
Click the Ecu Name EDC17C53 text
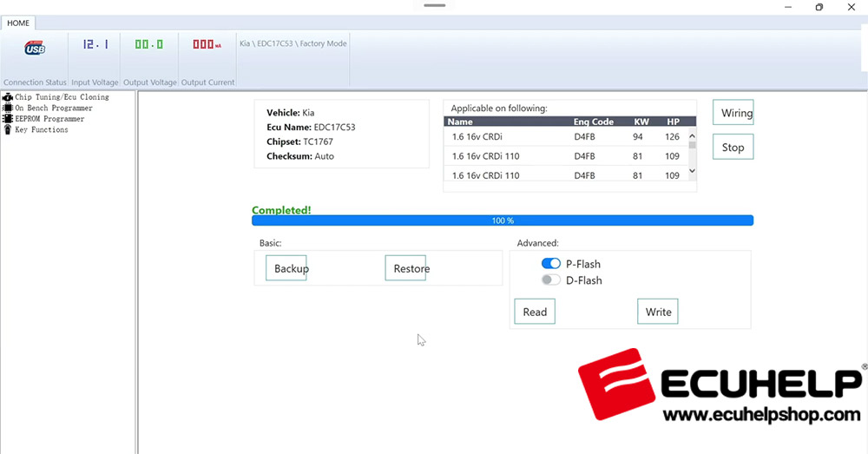(311, 127)
